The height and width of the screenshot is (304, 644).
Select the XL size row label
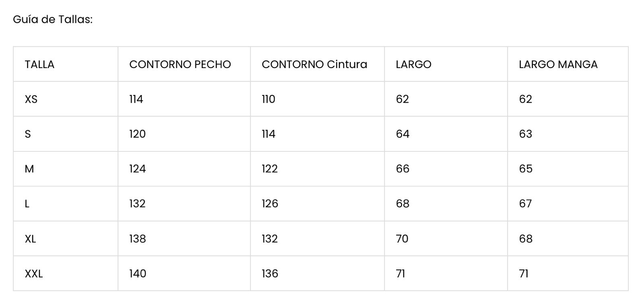(30, 239)
